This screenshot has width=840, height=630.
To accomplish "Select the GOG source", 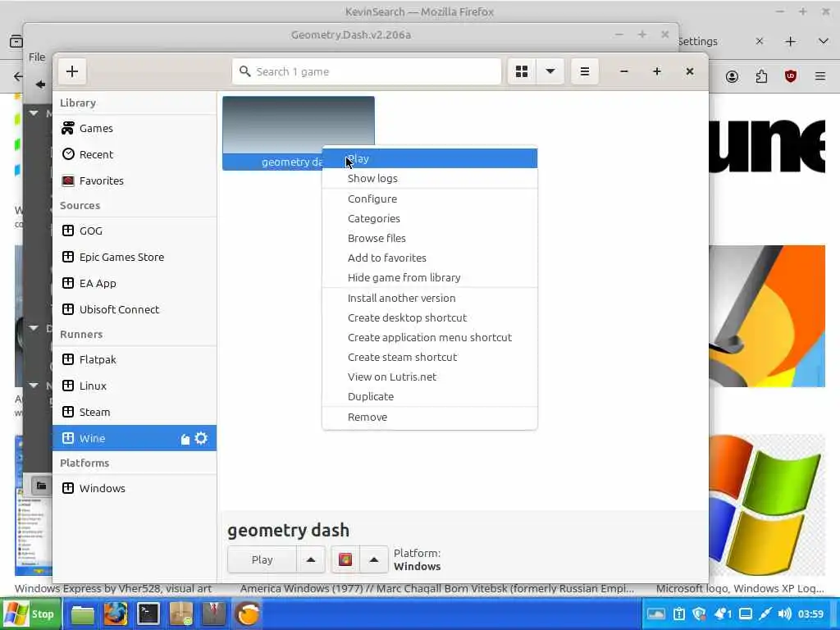I will (135, 231).
